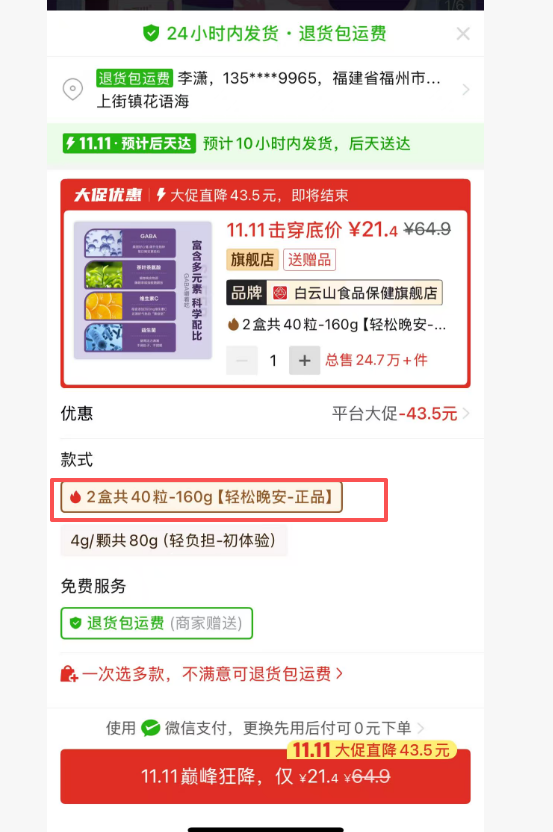Open the product thumbnail image
This screenshot has width=553, height=832.
(143, 290)
